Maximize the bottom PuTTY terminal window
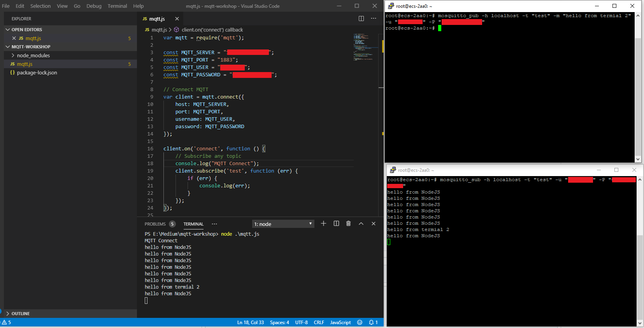Image resolution: width=644 pixels, height=328 pixels. click(616, 170)
